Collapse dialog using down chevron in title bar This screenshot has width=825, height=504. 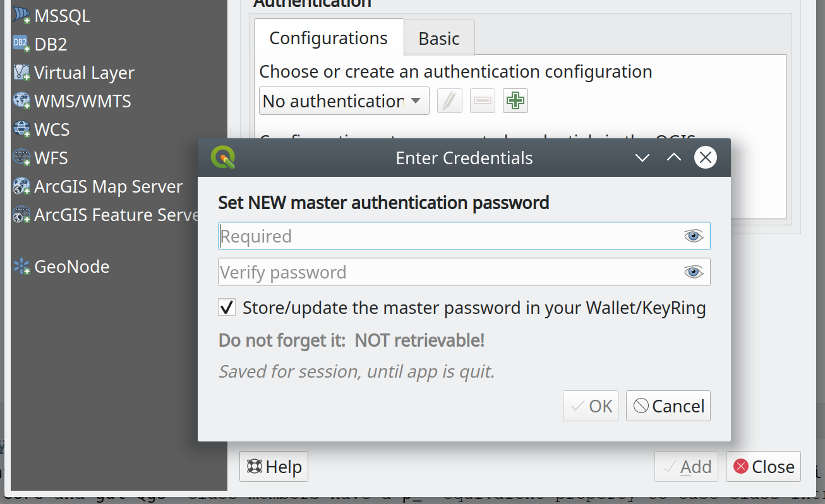(x=642, y=158)
